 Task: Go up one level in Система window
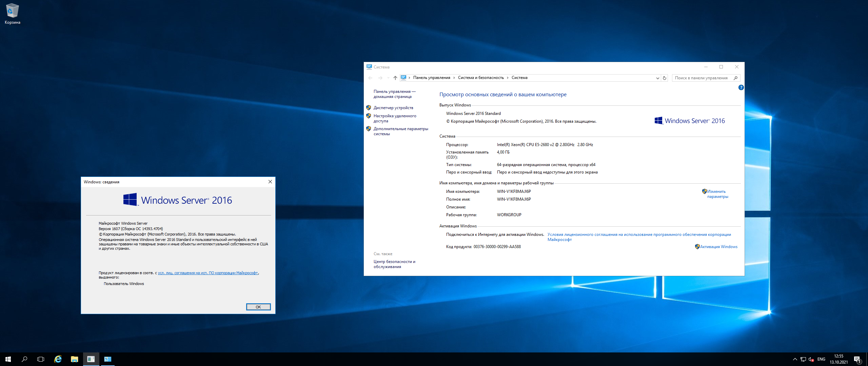click(x=395, y=78)
